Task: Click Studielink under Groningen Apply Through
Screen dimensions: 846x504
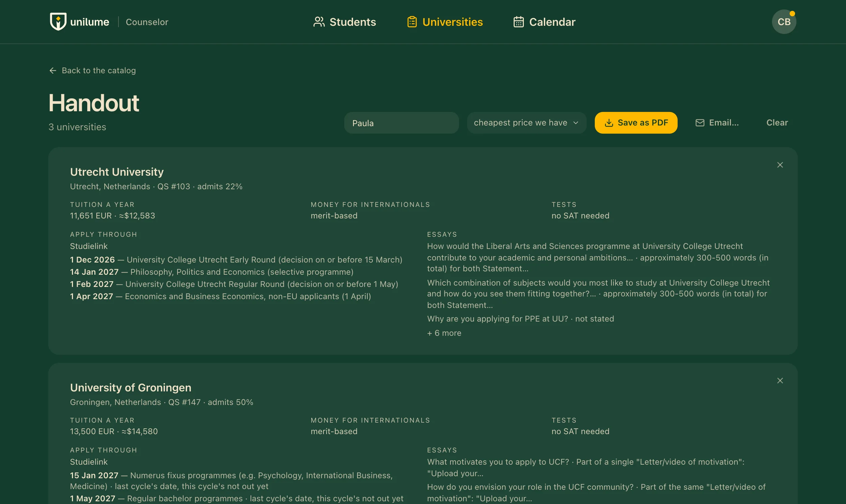Action: click(x=89, y=462)
